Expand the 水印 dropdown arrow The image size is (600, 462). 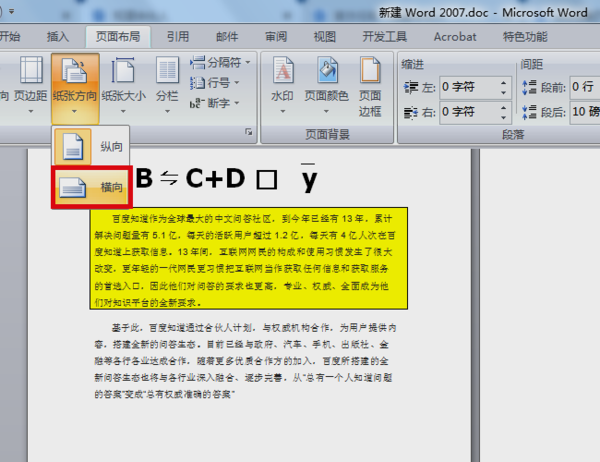pos(283,111)
